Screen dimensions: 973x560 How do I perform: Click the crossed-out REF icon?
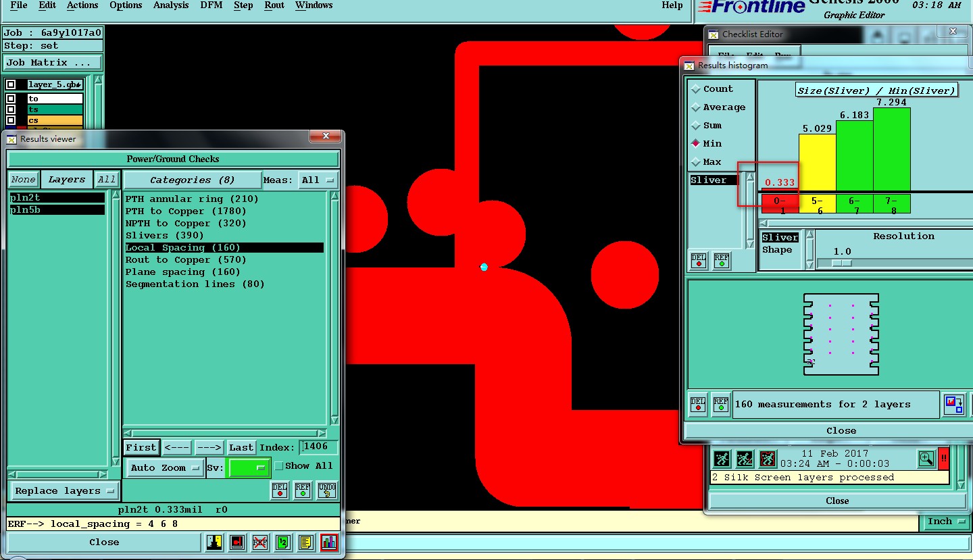pyautogui.click(x=260, y=542)
